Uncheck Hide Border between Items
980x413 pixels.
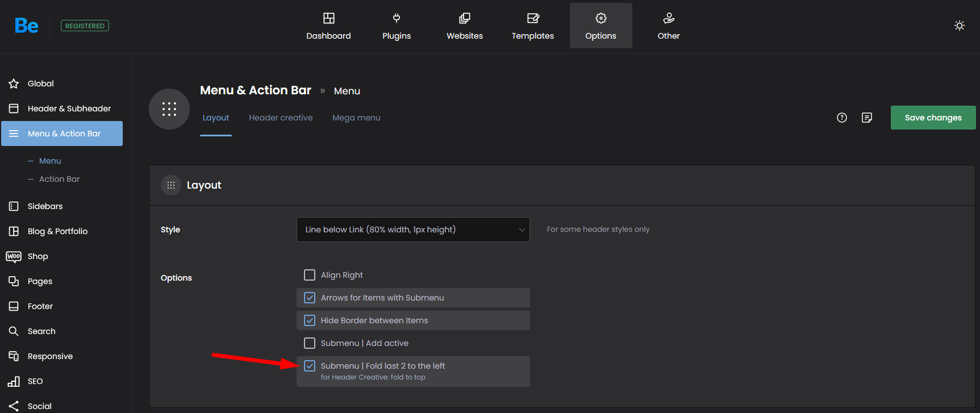310,320
